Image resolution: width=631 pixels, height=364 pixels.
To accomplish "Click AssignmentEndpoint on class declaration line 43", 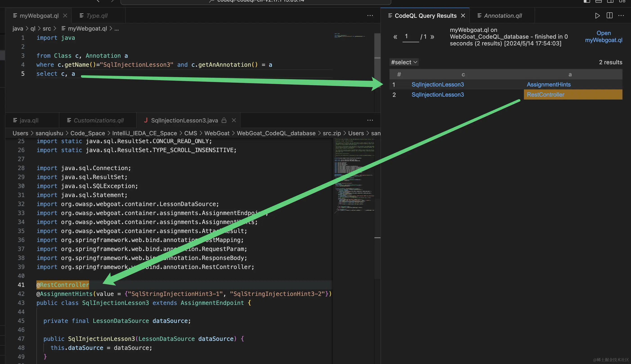I will [212, 303].
